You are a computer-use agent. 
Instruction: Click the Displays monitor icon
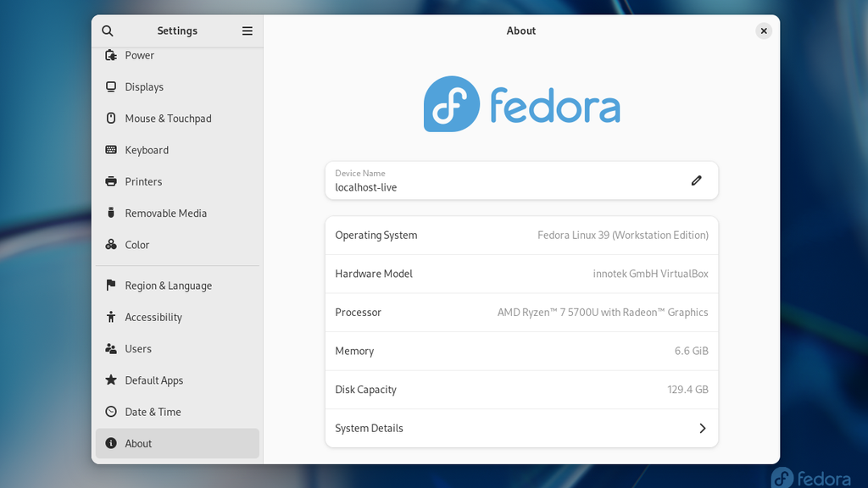[111, 86]
